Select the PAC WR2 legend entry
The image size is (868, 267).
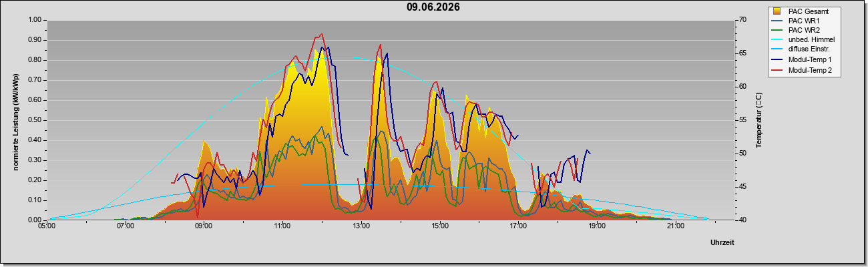pyautogui.click(x=803, y=31)
